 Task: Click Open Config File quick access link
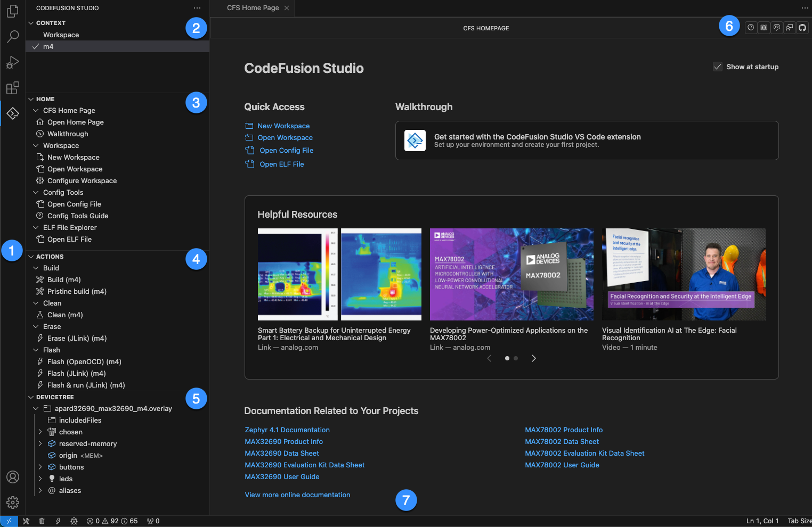click(x=287, y=150)
